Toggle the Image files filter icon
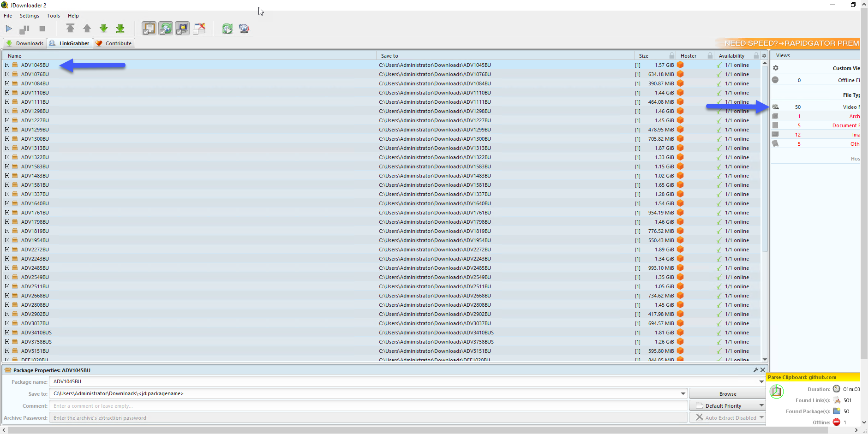This screenshot has width=868, height=434. [775, 134]
